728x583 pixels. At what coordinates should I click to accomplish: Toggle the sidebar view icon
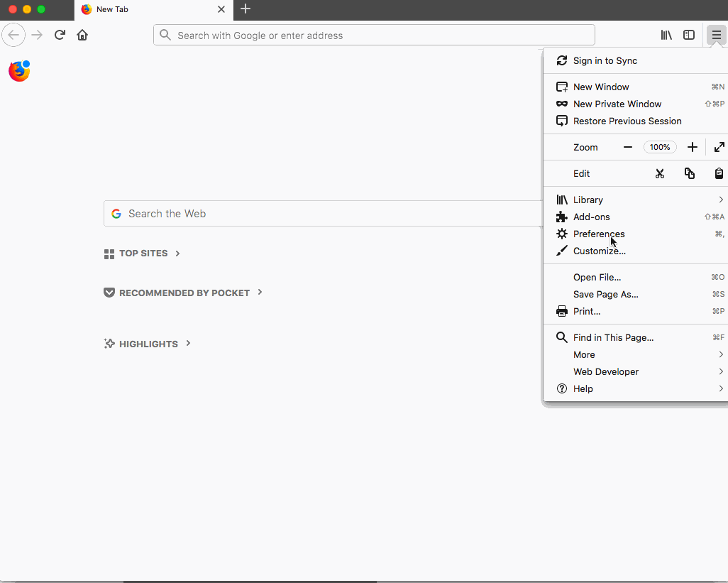pyautogui.click(x=689, y=35)
